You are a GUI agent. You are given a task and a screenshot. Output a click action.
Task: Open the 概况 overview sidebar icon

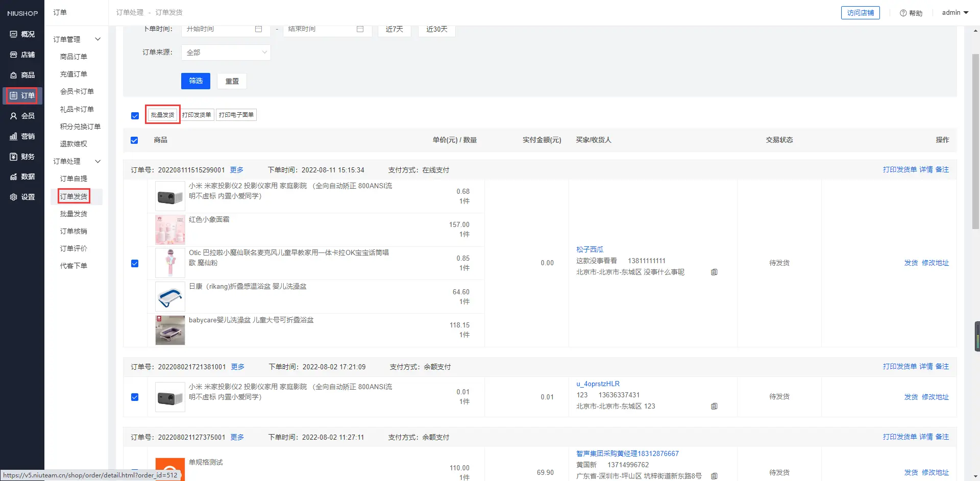(14, 34)
